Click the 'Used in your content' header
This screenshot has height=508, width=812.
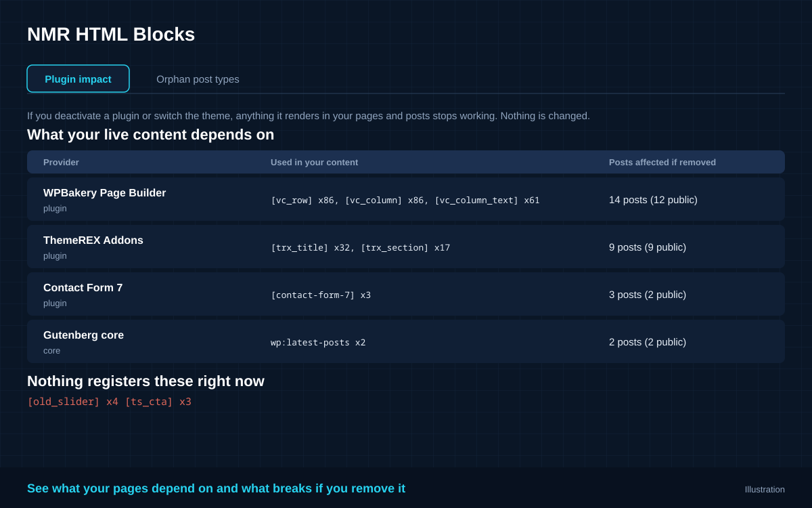[x=314, y=162]
